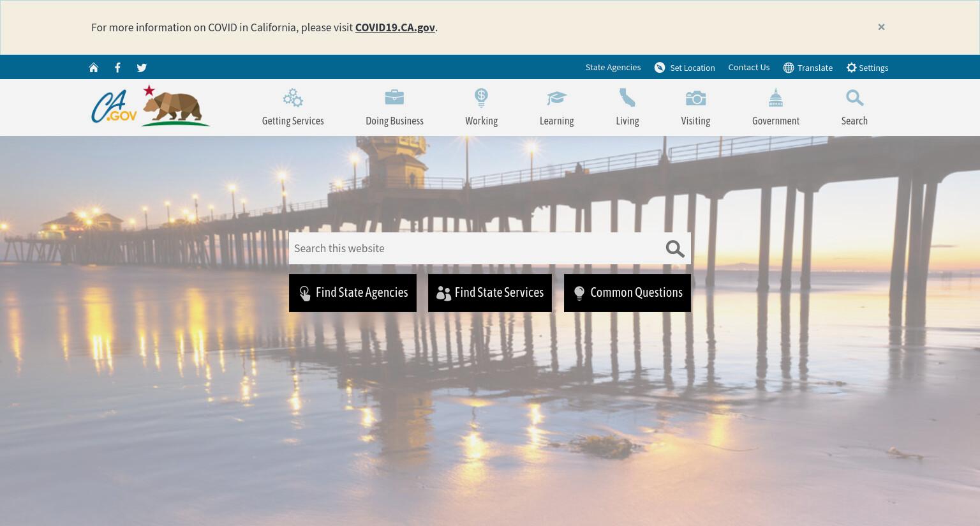Click the Visiting camera icon

coord(695,98)
